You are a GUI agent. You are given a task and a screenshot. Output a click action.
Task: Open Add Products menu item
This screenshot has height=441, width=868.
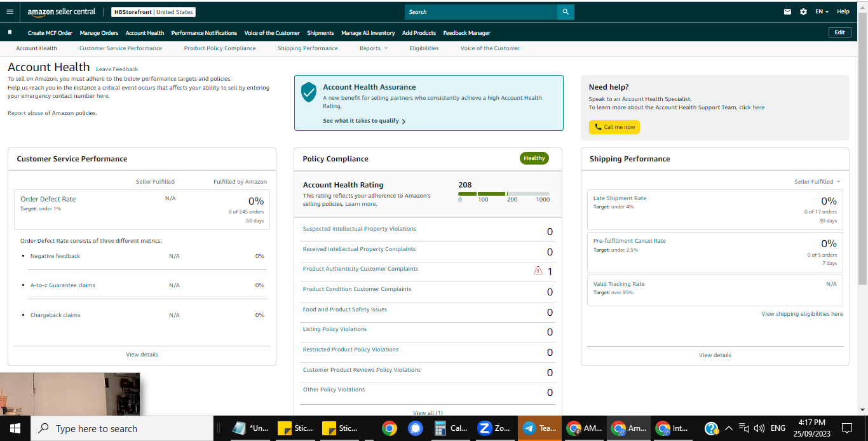point(419,33)
